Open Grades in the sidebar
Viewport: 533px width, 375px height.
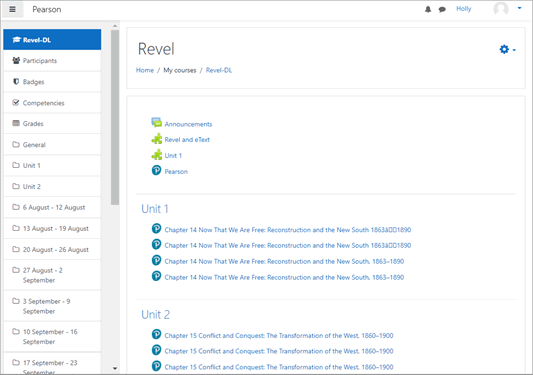(x=52, y=123)
